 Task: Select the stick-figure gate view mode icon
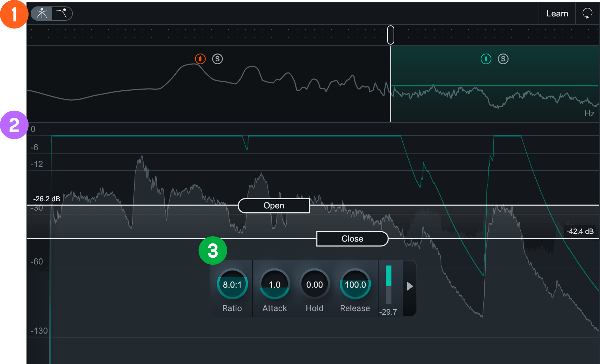[x=41, y=14]
